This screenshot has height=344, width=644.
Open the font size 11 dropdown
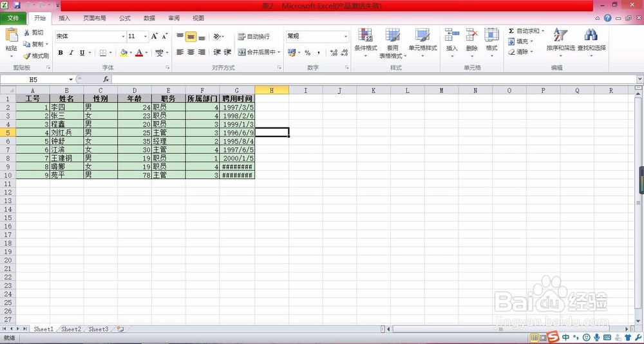(146, 37)
